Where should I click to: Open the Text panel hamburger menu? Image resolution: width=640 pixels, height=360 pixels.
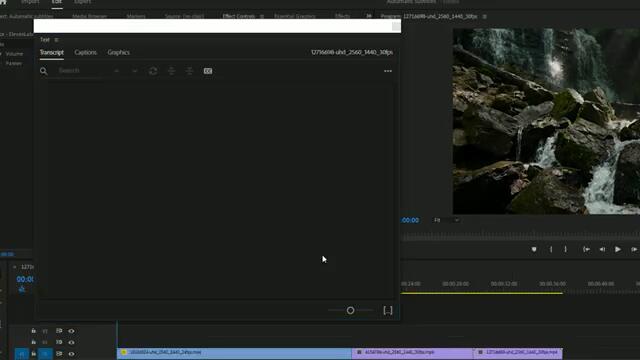point(56,40)
